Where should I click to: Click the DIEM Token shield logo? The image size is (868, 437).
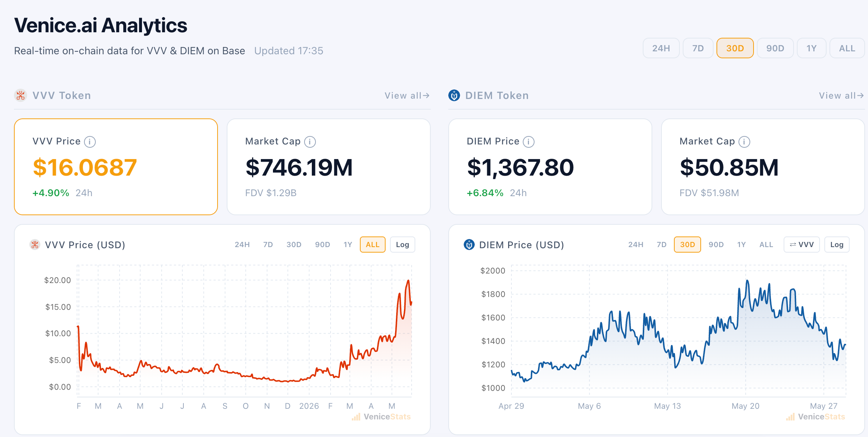pyautogui.click(x=454, y=95)
